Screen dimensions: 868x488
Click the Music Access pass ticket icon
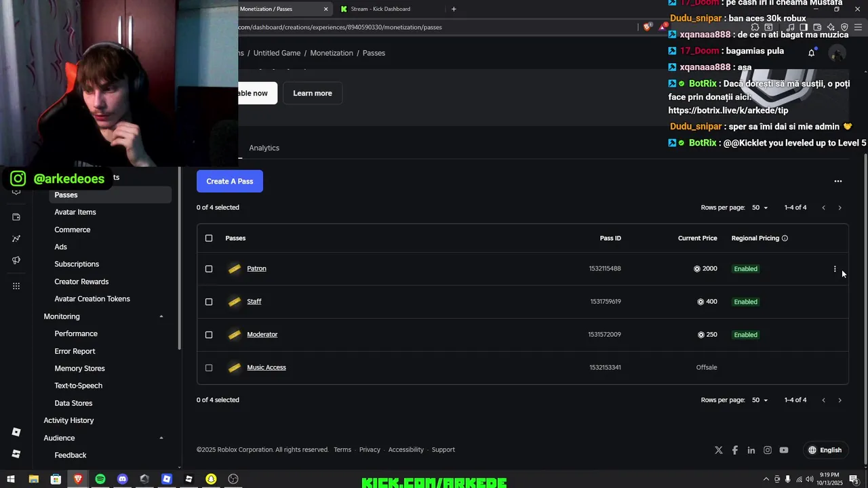(235, 367)
